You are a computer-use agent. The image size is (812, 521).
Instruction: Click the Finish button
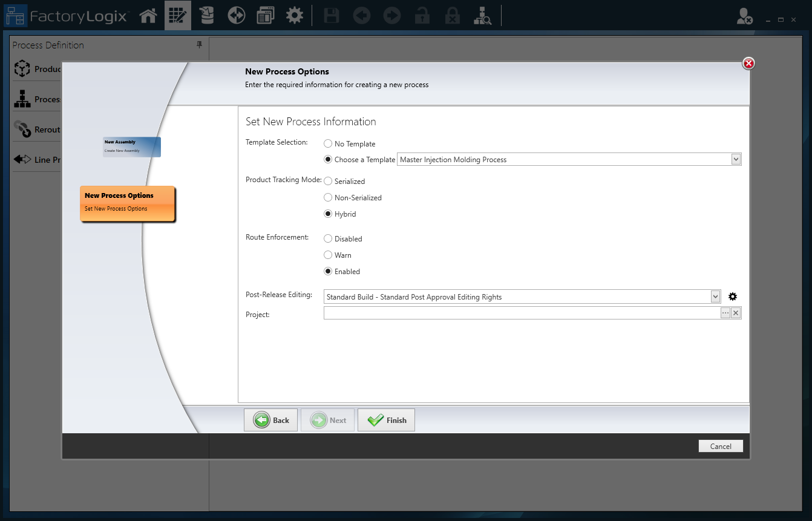386,419
